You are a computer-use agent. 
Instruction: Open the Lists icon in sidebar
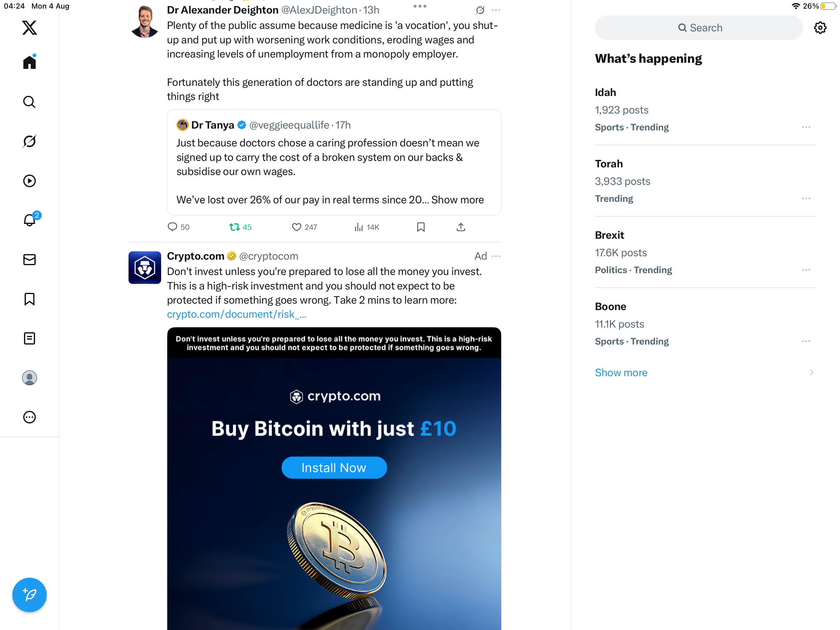tap(29, 338)
